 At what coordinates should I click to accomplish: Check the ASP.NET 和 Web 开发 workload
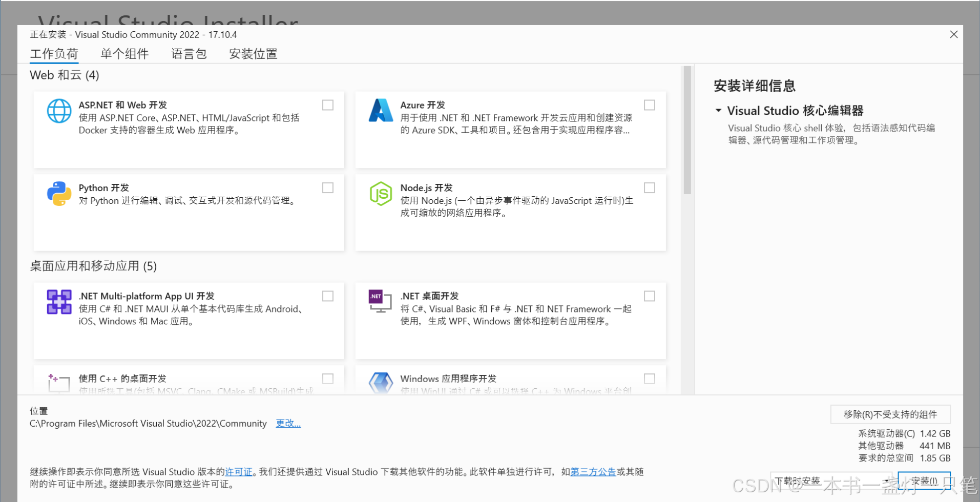pyautogui.click(x=328, y=105)
